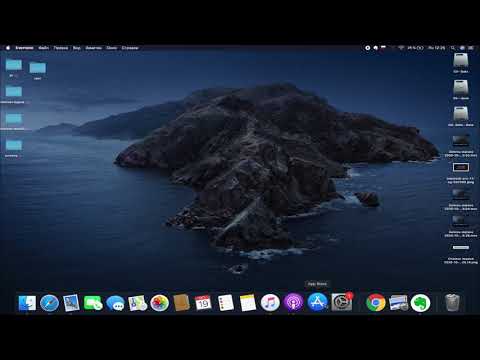Screen dimensions: 480x360
Task: Open the Trash in the dock
Action: pyautogui.click(x=452, y=303)
